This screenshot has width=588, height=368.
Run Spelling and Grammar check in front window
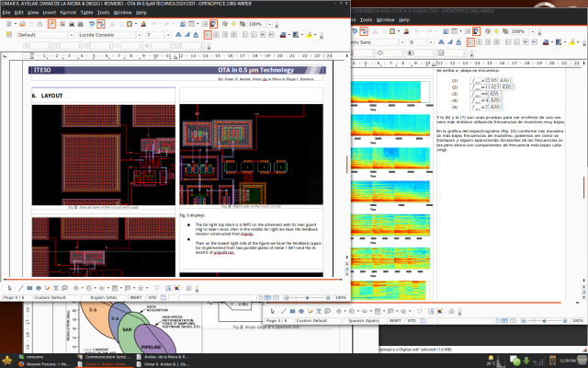click(92, 24)
